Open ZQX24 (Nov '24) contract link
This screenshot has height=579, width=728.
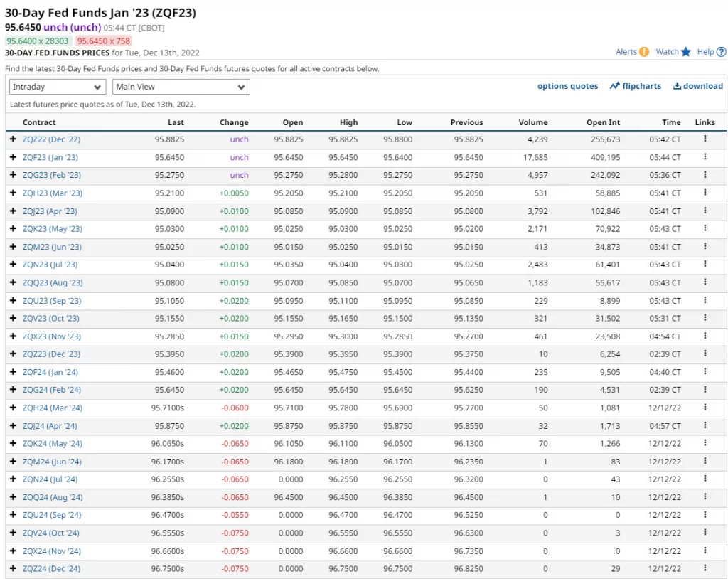pos(51,551)
